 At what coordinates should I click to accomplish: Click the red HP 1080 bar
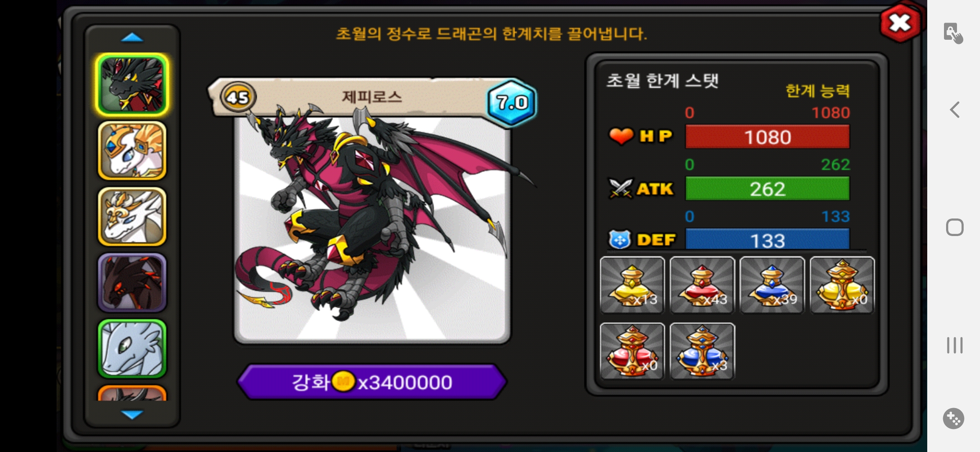(x=767, y=137)
